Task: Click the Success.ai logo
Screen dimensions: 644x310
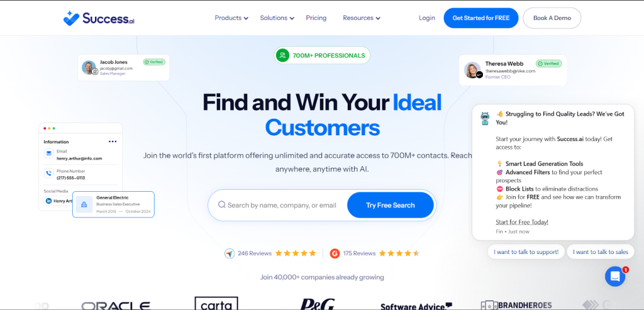Action: coord(99,18)
